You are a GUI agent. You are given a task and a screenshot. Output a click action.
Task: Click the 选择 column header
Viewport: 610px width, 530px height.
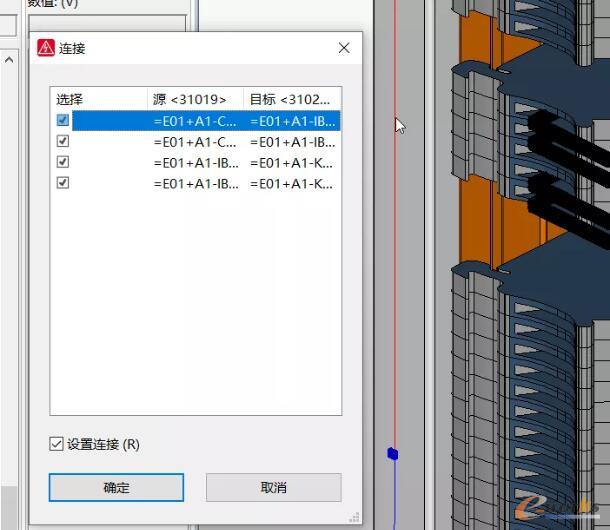(x=99, y=99)
